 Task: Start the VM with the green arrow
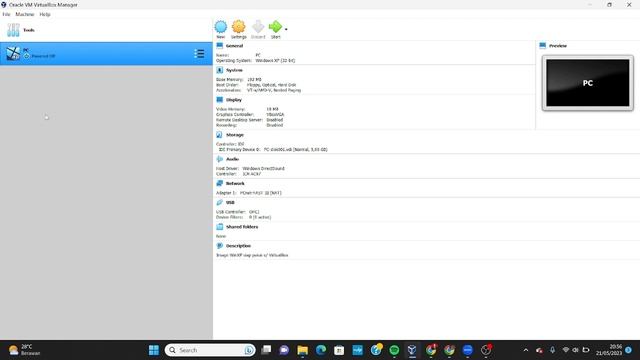(276, 27)
